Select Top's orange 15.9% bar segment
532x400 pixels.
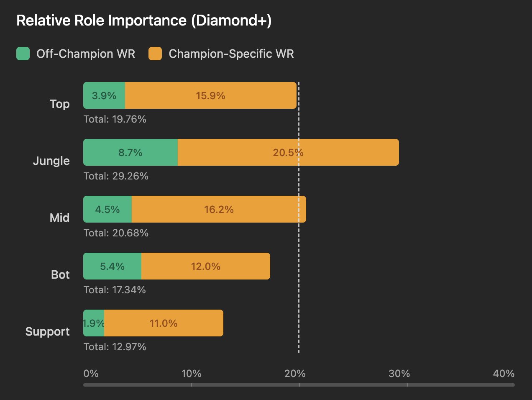tap(211, 95)
